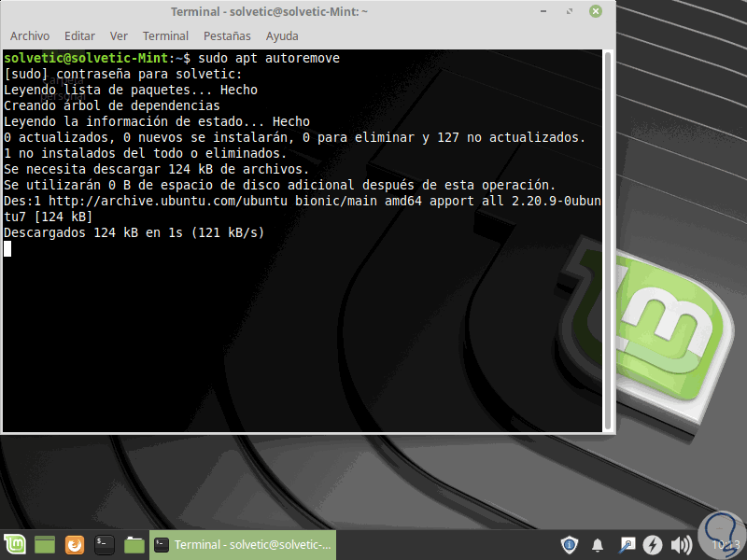This screenshot has height=560, width=747.
Task: Open the Update Manager shield in the tray
Action: pos(569,544)
